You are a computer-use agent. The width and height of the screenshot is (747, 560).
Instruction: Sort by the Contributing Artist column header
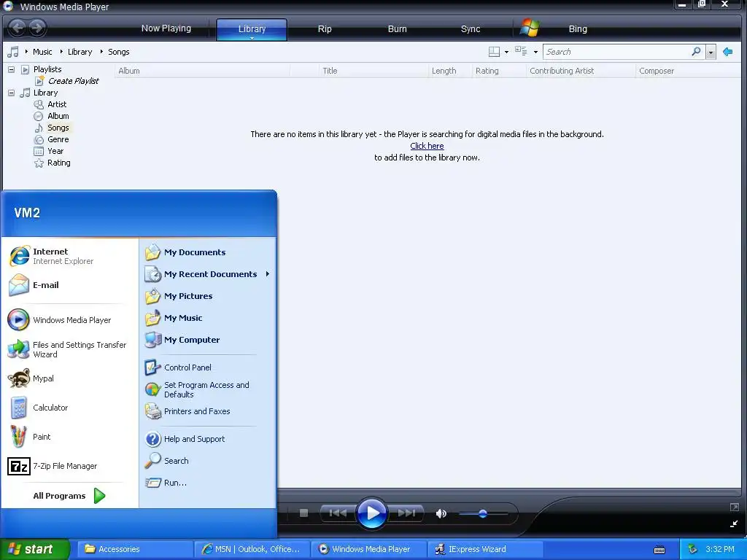(x=581, y=71)
